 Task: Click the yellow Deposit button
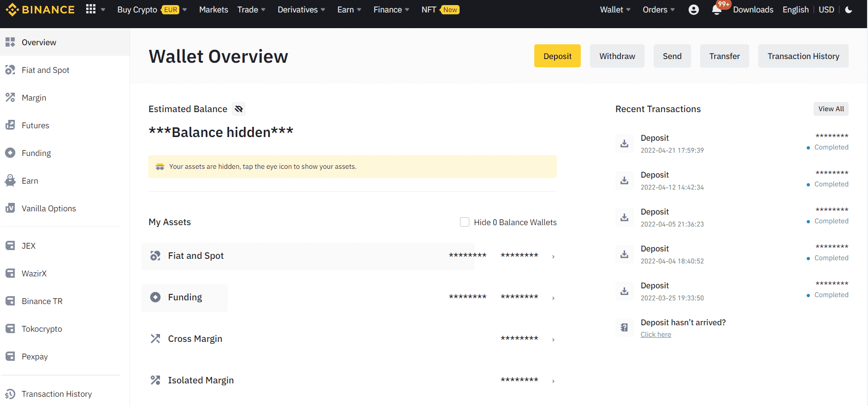(x=557, y=56)
